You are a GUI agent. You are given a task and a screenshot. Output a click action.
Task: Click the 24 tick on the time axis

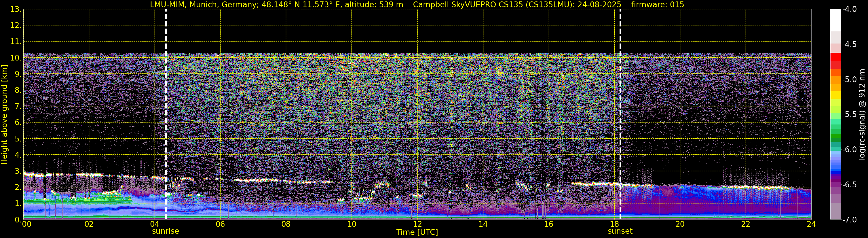point(811,224)
